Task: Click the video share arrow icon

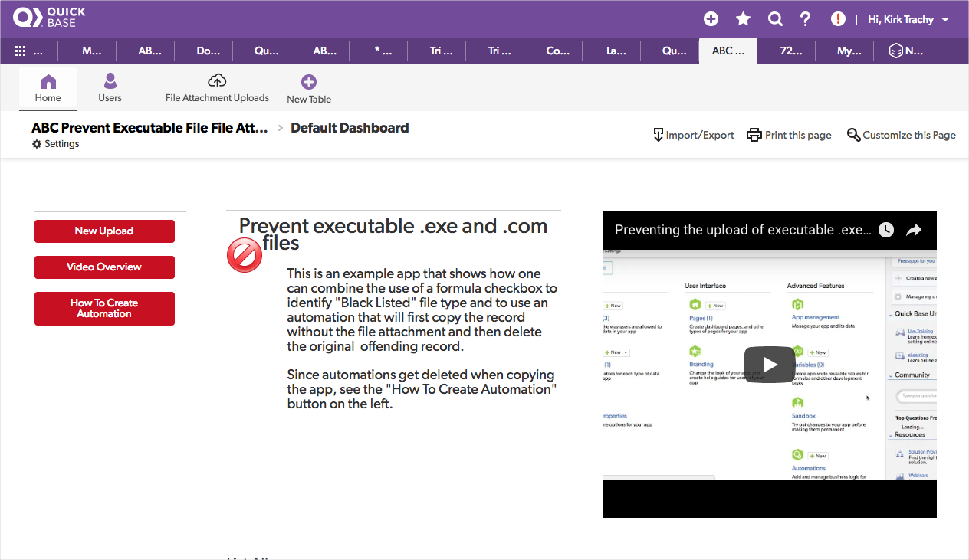Action: click(913, 230)
